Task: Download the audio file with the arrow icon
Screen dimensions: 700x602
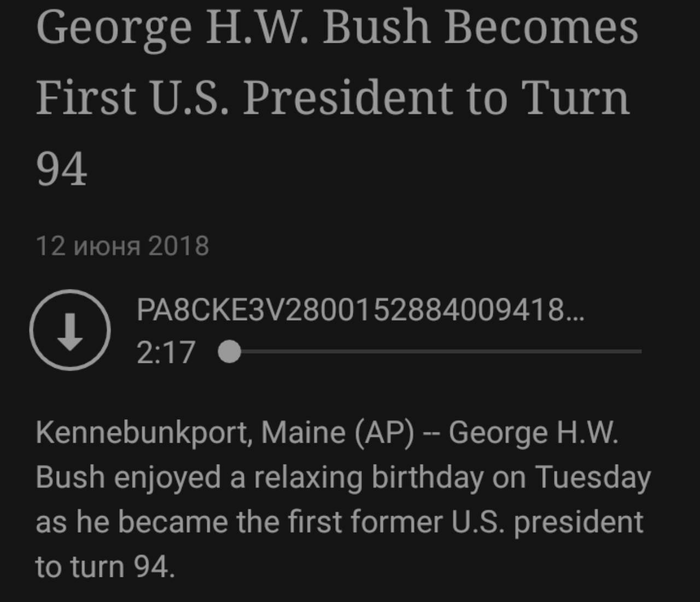Action: click(x=70, y=330)
